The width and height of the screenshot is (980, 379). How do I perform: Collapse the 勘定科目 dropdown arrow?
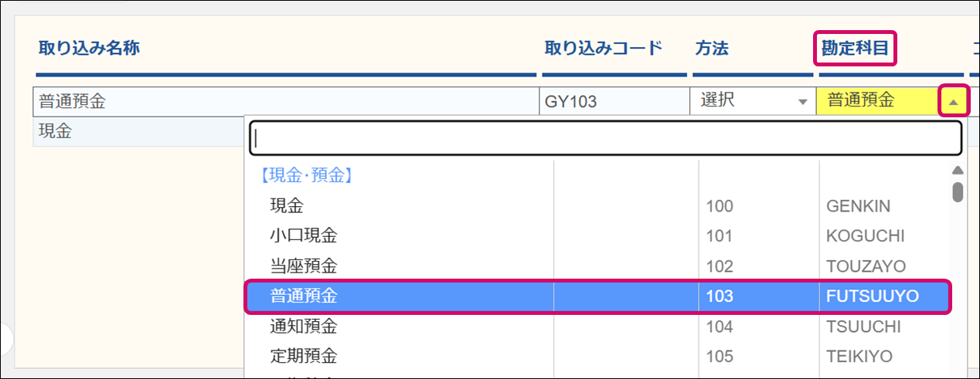click(x=954, y=101)
